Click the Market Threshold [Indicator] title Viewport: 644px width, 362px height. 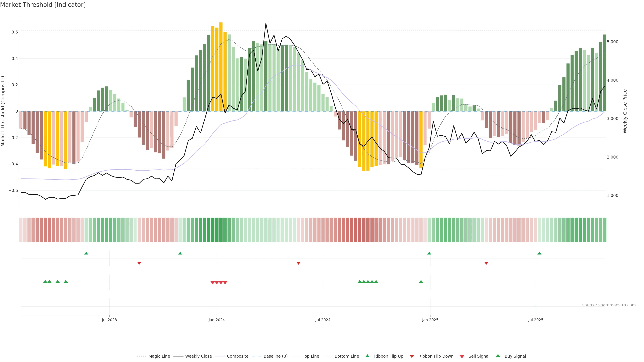(43, 5)
